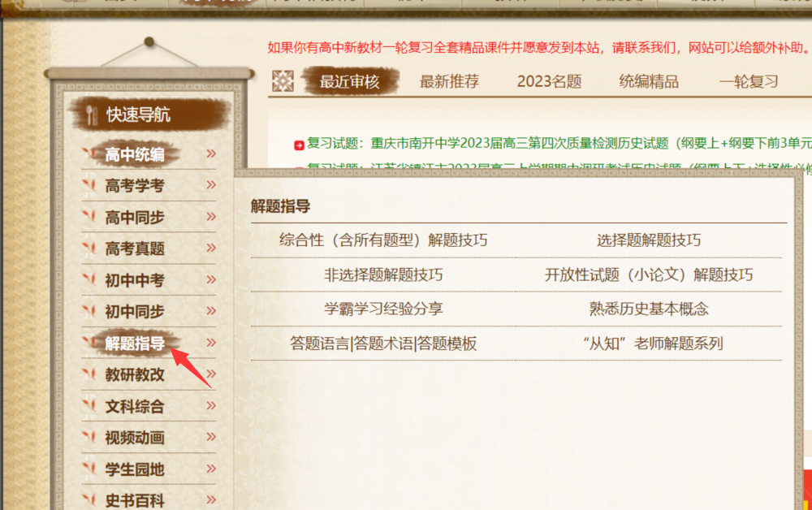
Task: Select 解题指导 in the quick navigation
Action: (135, 343)
